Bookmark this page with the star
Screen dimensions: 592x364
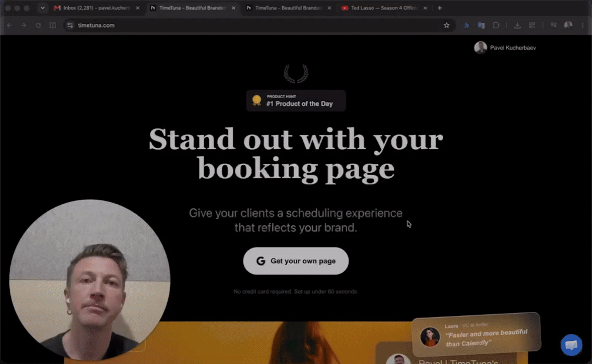(x=447, y=26)
